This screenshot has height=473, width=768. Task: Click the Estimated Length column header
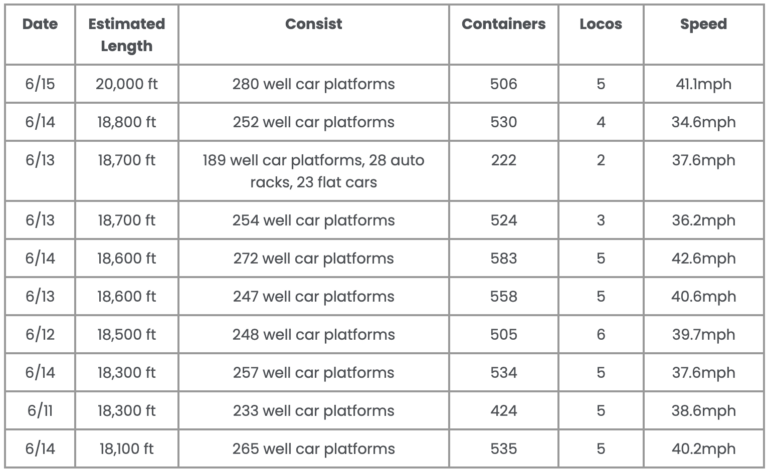(127, 34)
